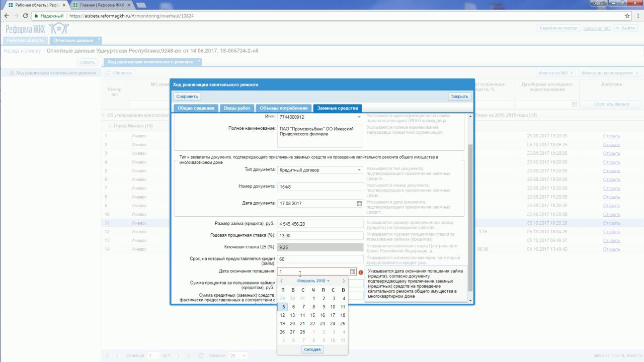Click Реформа ЖКХ logo
Viewport: 644px width, 362px height.
point(37,29)
